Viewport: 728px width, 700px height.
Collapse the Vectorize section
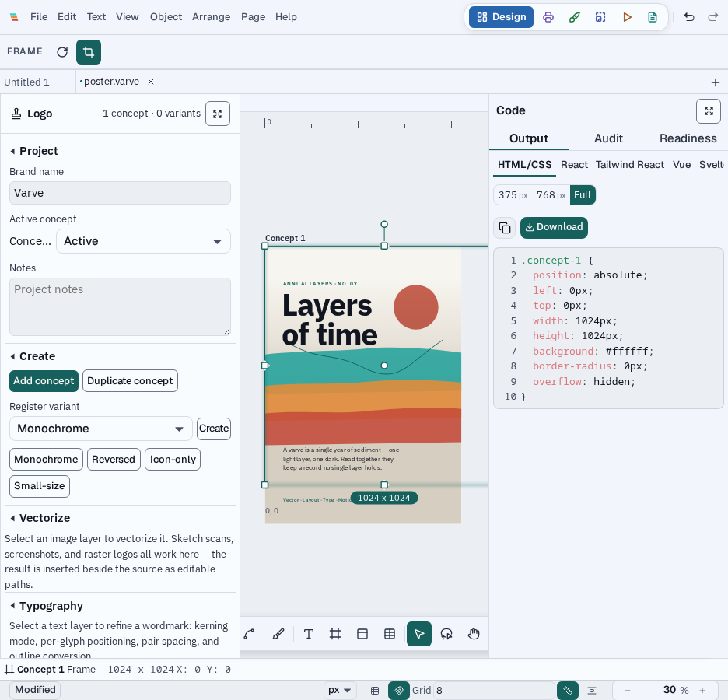point(40,518)
